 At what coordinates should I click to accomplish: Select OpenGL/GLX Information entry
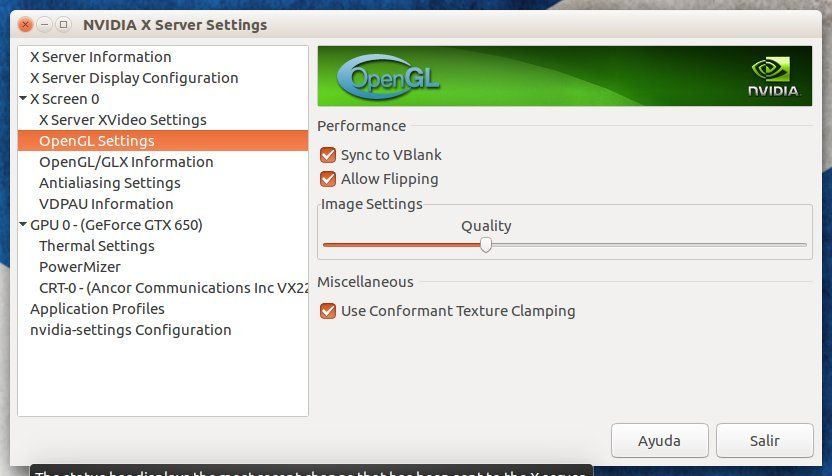click(x=126, y=162)
